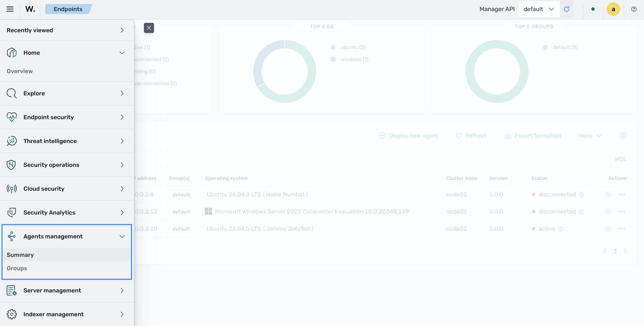Go to page 1 of agents
This screenshot has width=644, height=326.
coord(615,251)
